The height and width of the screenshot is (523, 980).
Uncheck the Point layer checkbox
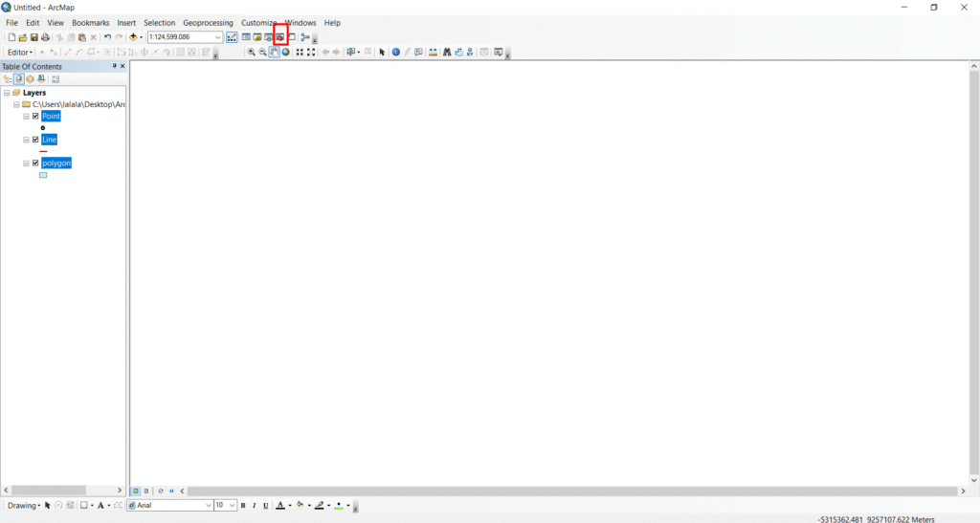pos(35,116)
